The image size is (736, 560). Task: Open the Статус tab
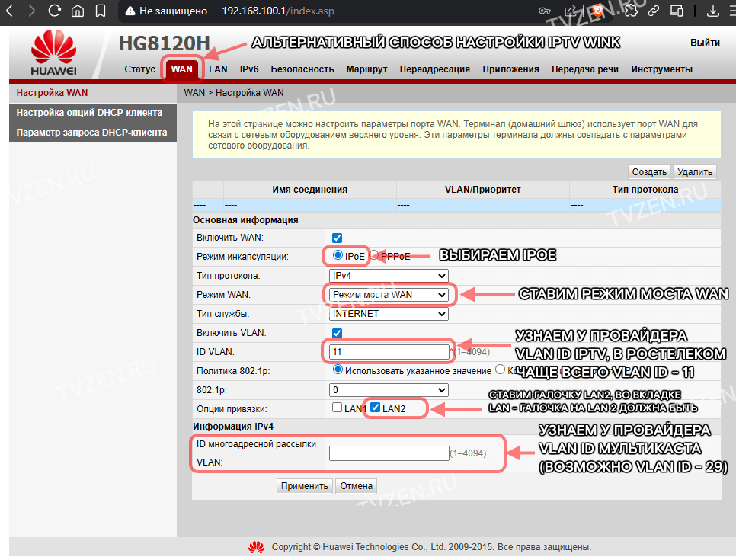[140, 69]
